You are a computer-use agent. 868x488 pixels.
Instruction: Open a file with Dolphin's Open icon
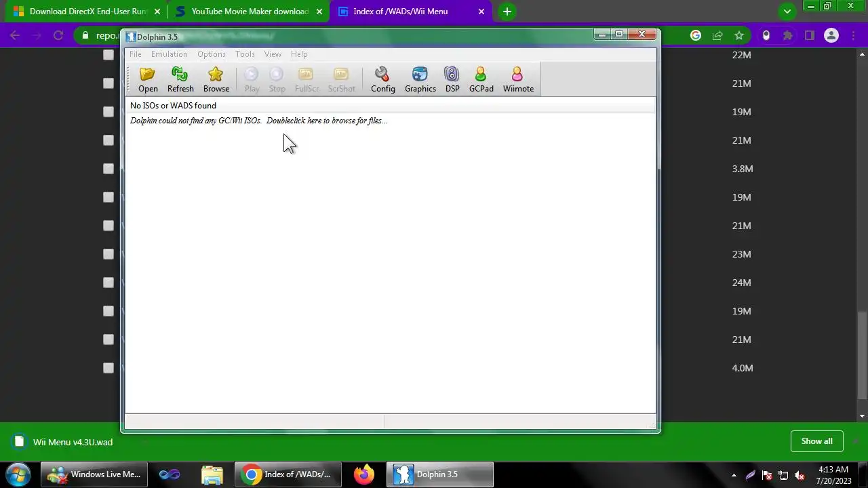click(148, 80)
